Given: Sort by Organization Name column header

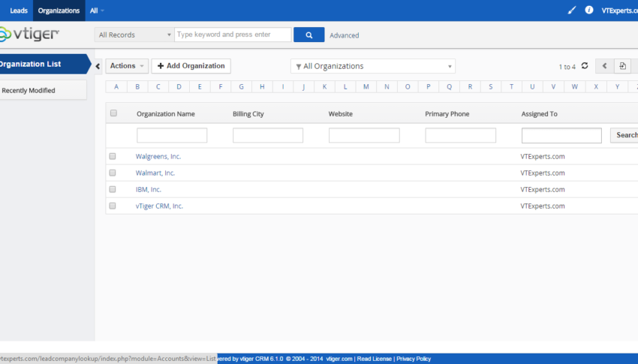Looking at the screenshot, I should 166,114.
